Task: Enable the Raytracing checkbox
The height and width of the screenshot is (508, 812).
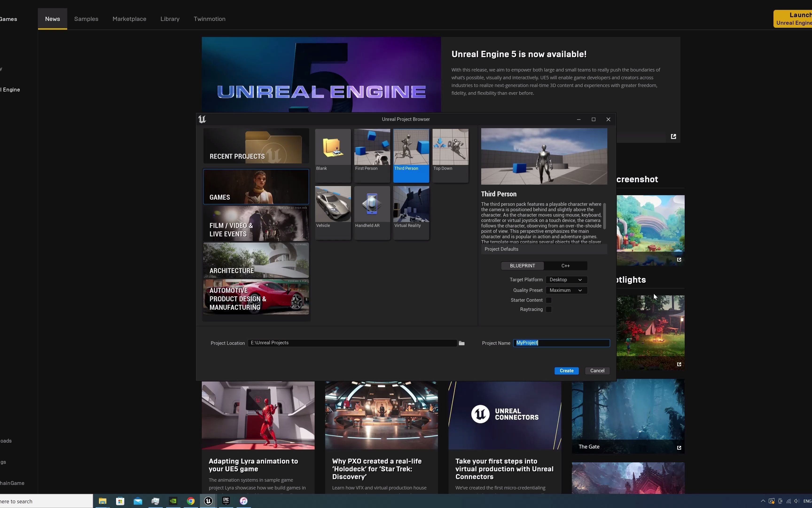Action: click(549, 310)
